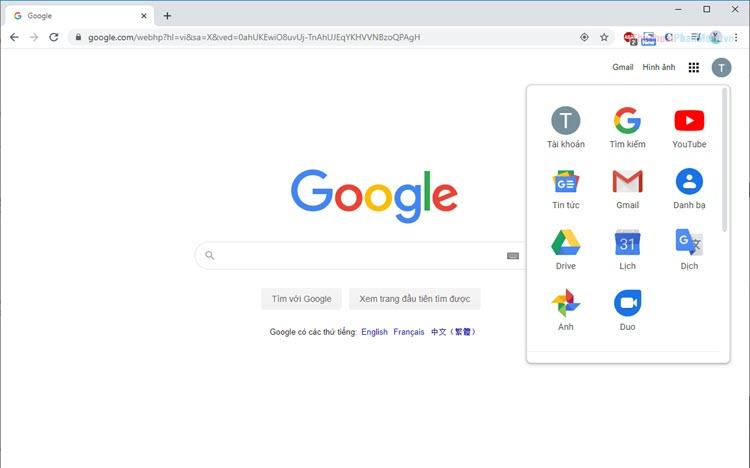Open the Gmail app icon in panel
Screen dimensions: 750x468
pos(627,189)
